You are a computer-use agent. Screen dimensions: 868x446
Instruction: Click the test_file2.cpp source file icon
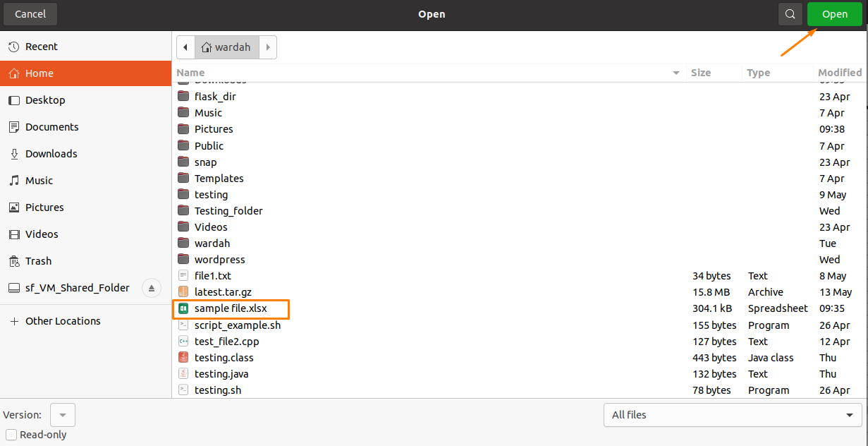click(x=183, y=342)
